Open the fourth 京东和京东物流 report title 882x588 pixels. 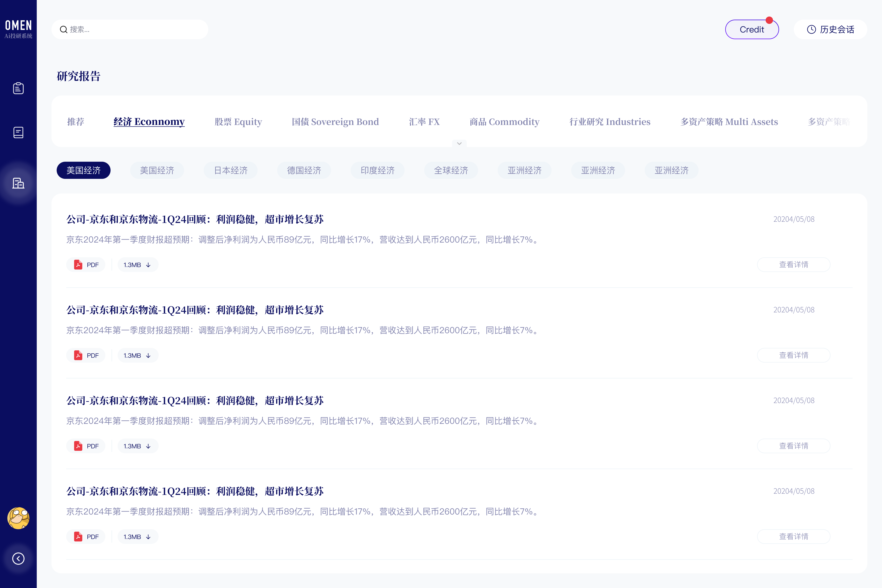coord(195,492)
